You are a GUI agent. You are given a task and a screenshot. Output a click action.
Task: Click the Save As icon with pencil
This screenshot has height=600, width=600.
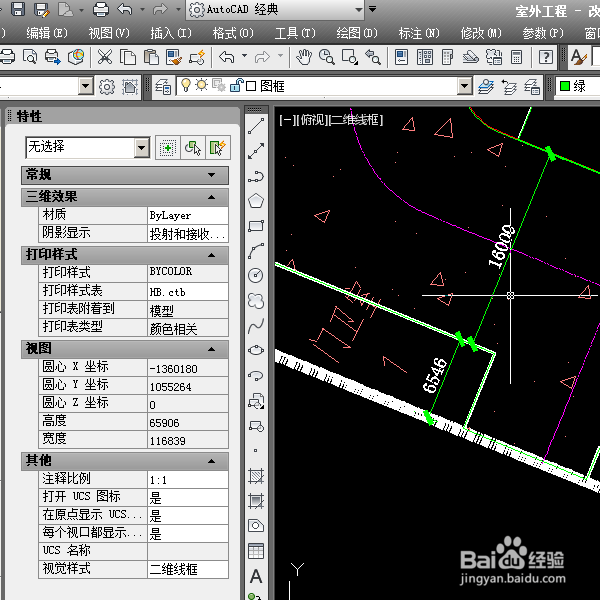point(41,9)
